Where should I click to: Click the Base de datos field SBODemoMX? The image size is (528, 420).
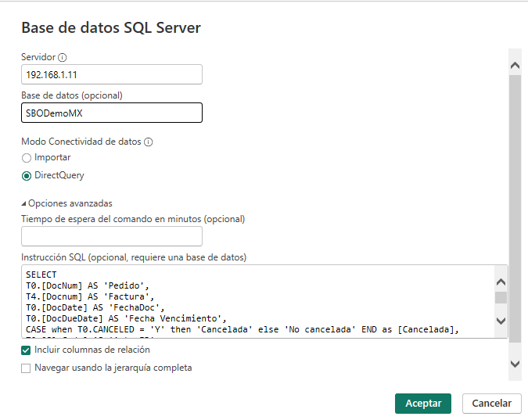pos(112,113)
